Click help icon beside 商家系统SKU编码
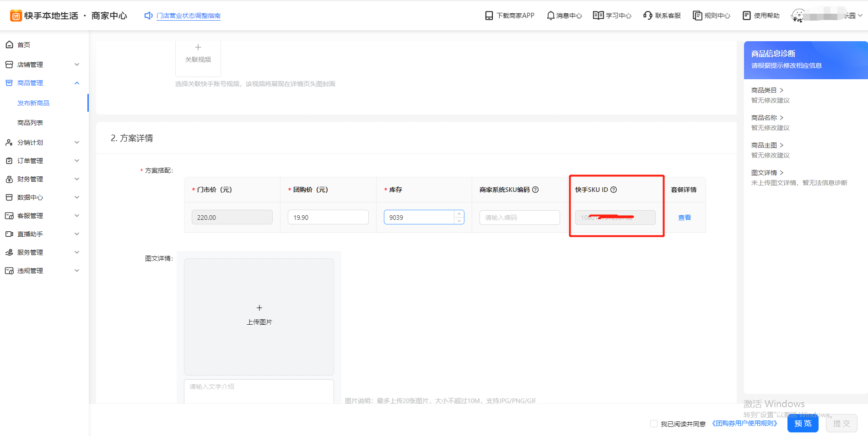 point(535,190)
